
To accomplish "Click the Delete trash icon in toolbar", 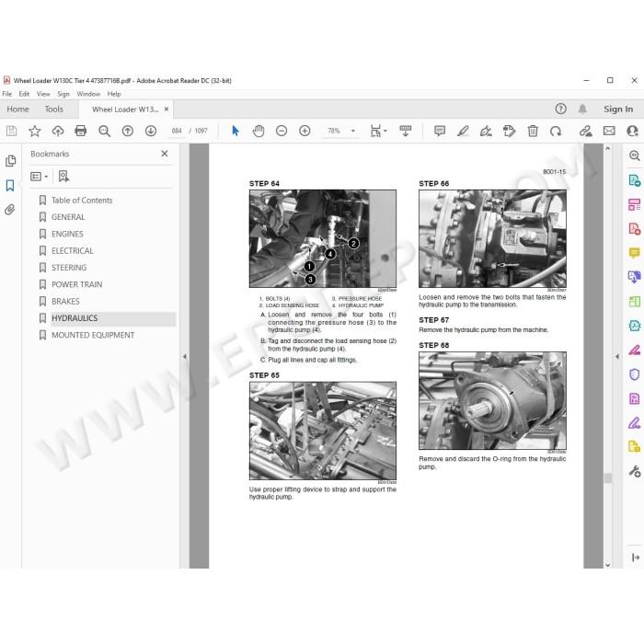I will (x=533, y=131).
